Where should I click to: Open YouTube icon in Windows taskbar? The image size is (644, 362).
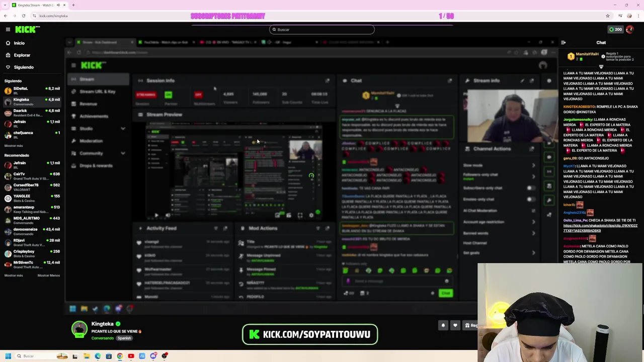click(131, 356)
